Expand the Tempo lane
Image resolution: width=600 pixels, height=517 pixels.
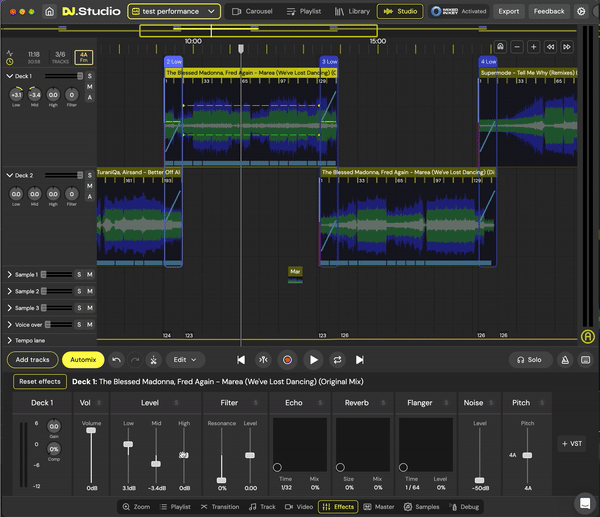[9, 341]
